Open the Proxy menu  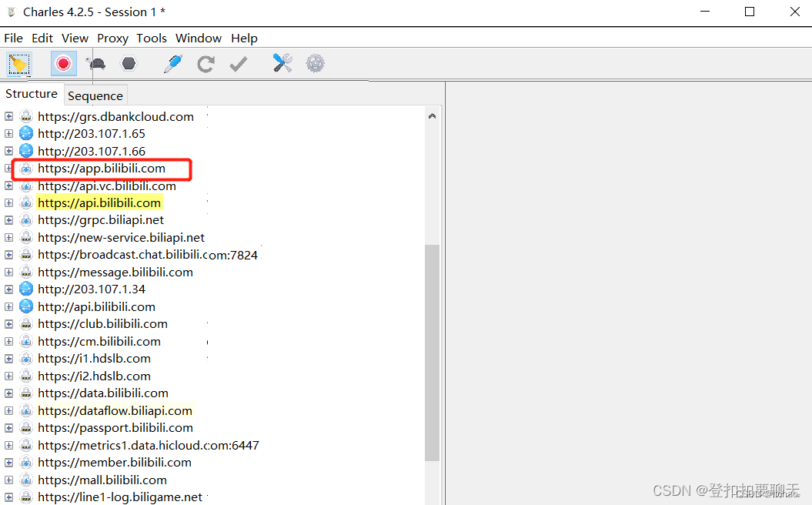[112, 38]
